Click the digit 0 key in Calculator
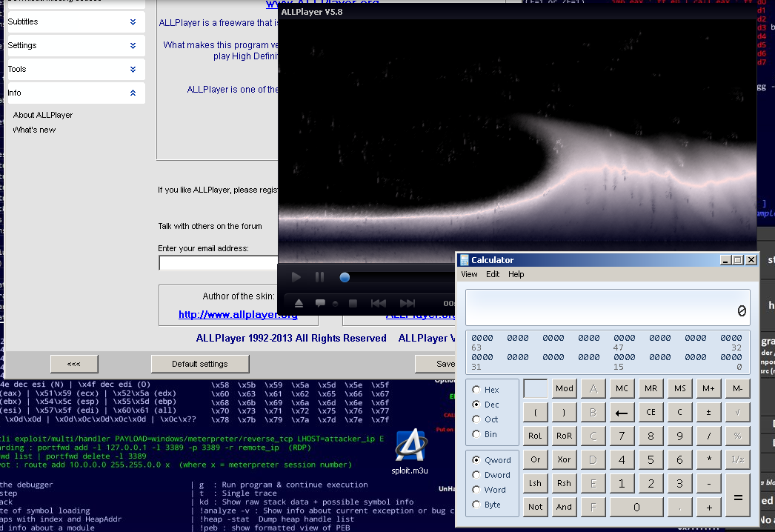The height and width of the screenshot is (532, 775). [636, 507]
